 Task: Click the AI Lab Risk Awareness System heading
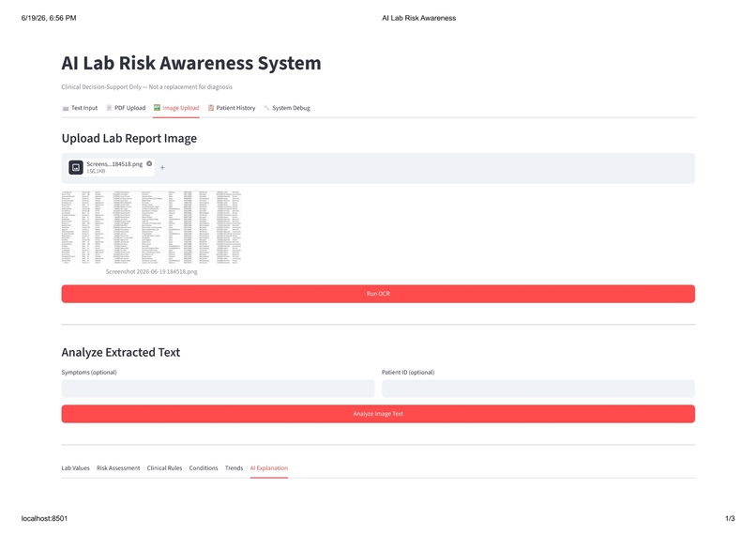click(191, 63)
